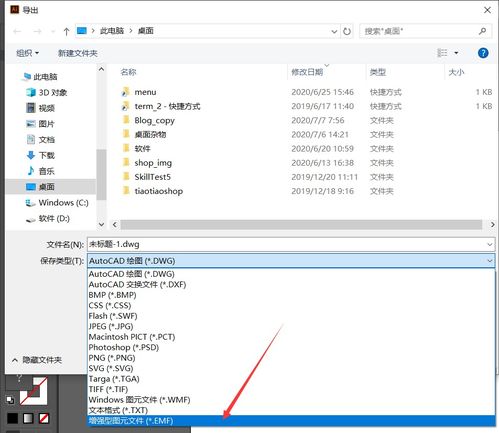This screenshot has height=433, width=499.
Task: Click sidebar scroll-down arrow
Action: coord(101,225)
